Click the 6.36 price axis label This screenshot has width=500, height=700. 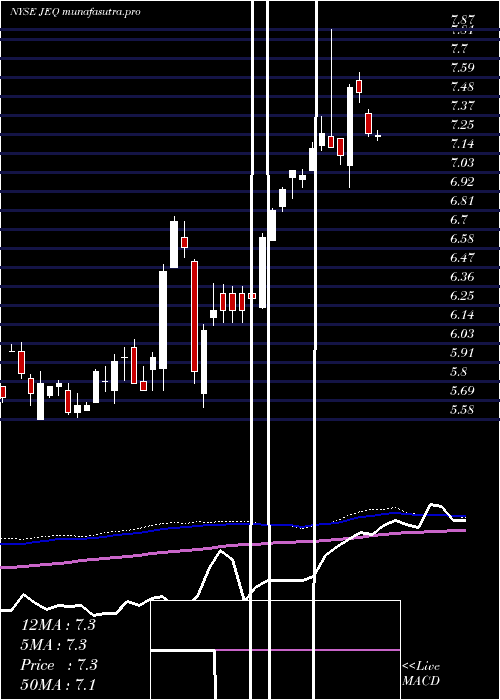point(462,277)
